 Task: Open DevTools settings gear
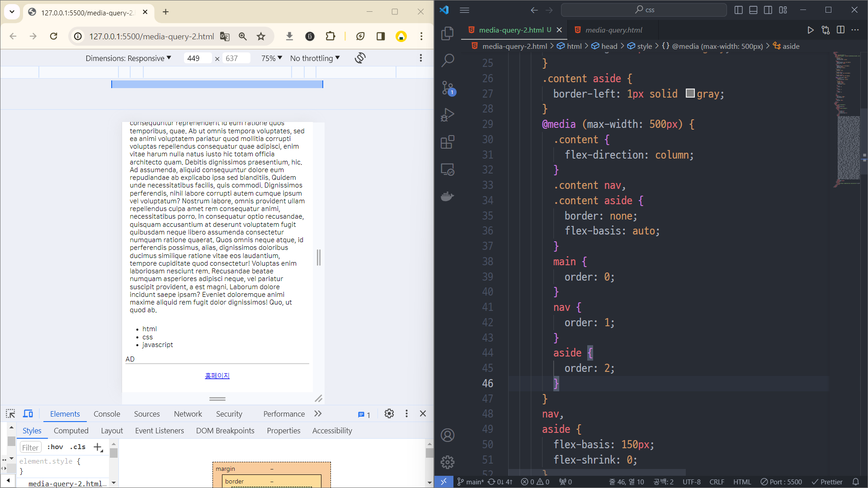click(x=389, y=414)
